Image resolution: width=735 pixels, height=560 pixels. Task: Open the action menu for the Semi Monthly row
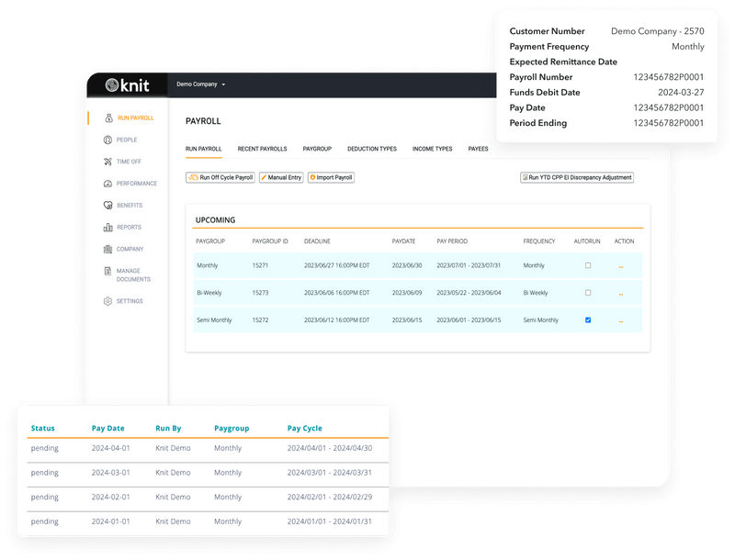pos(621,319)
